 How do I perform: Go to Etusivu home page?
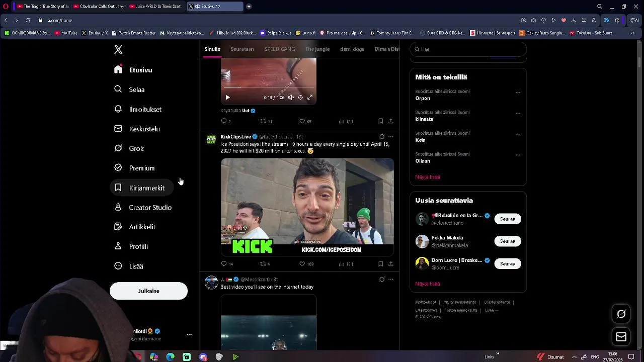(x=133, y=70)
